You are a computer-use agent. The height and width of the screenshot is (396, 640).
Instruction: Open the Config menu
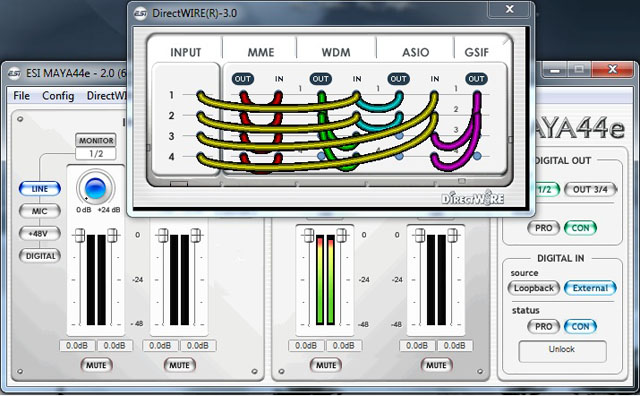coord(58,96)
